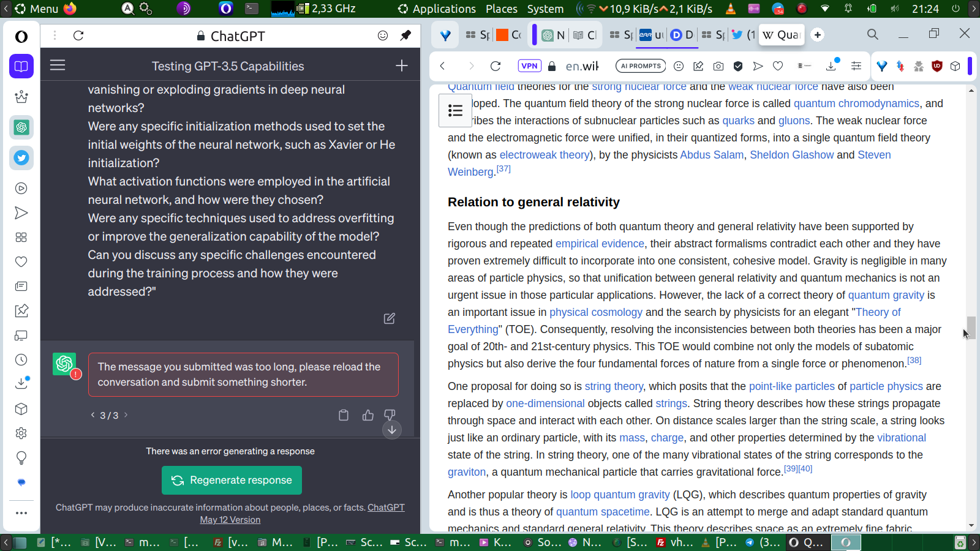Open History clock icon in sidebar
Screen dimensions: 980x551
[21, 360]
